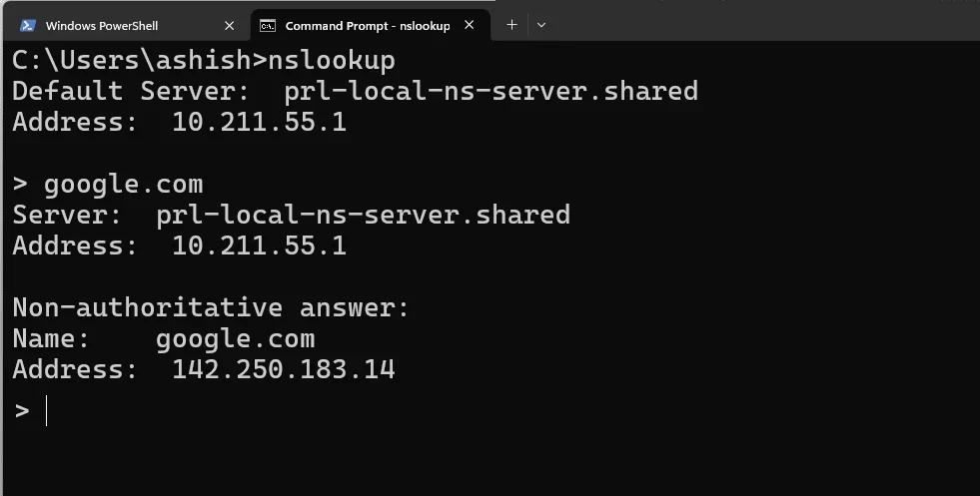
Task: Click the 142.250.183.14 address text
Action: tap(284, 370)
